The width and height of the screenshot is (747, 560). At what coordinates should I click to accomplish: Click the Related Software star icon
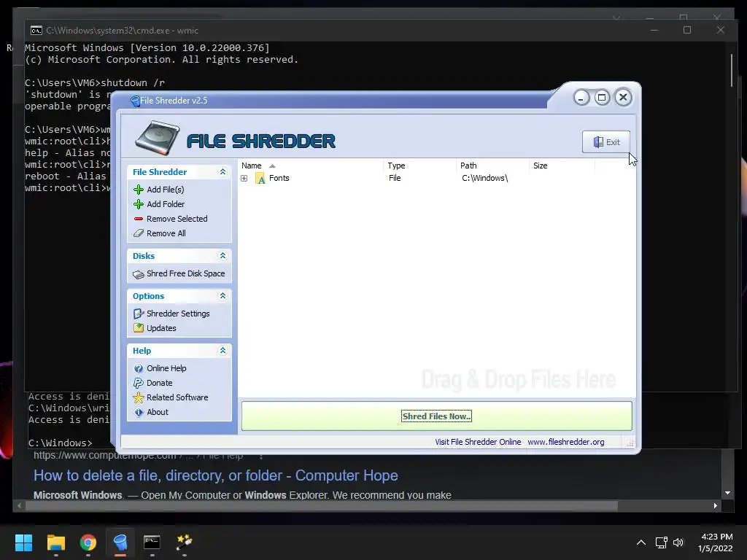click(139, 397)
